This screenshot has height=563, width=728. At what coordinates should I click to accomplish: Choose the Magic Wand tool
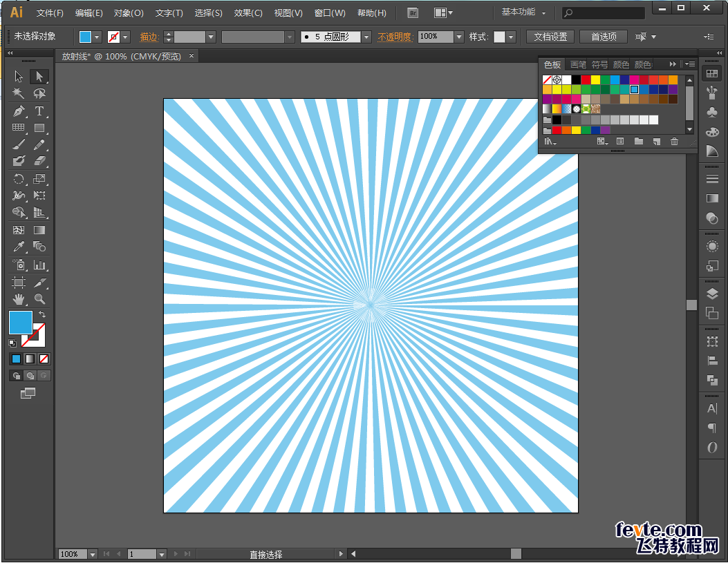coord(19,93)
